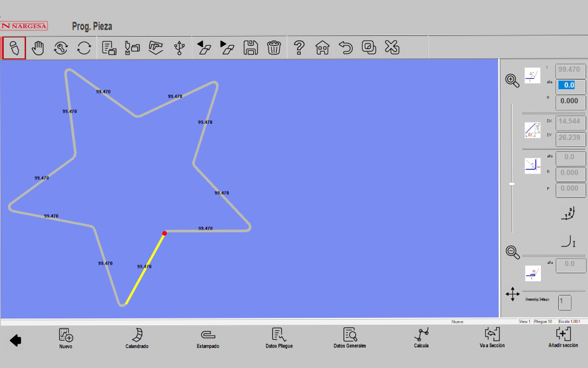The width and height of the screenshot is (588, 368).
Task: Click the floppy disk save icon
Action: click(251, 48)
